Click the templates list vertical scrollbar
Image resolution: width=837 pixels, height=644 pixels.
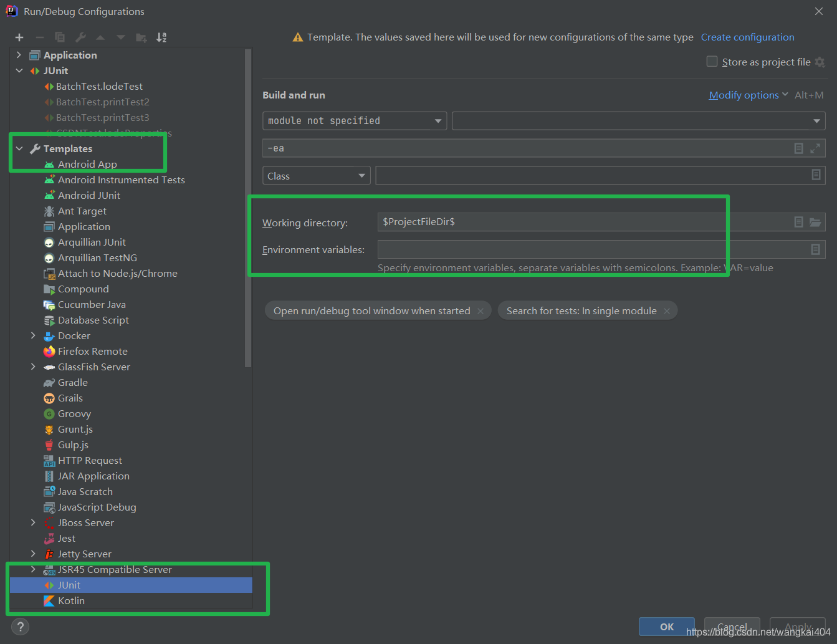pyautogui.click(x=248, y=208)
